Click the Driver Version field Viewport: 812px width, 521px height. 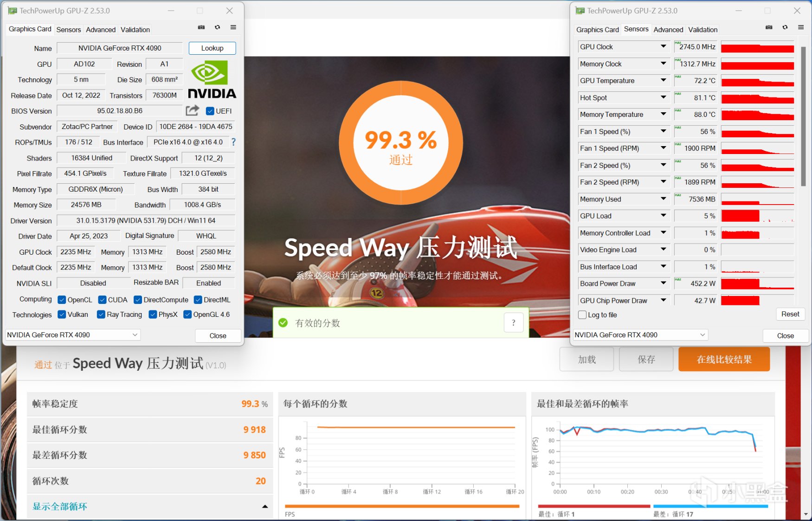(x=146, y=221)
